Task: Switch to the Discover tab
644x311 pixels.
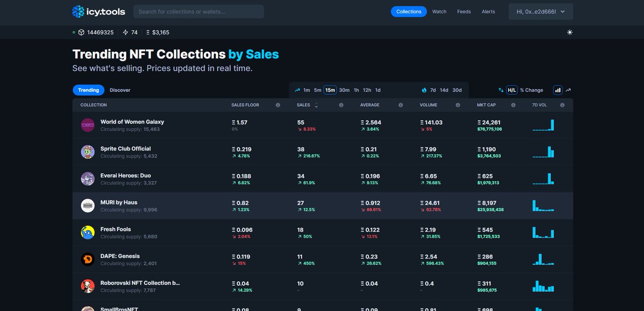Action: point(120,90)
